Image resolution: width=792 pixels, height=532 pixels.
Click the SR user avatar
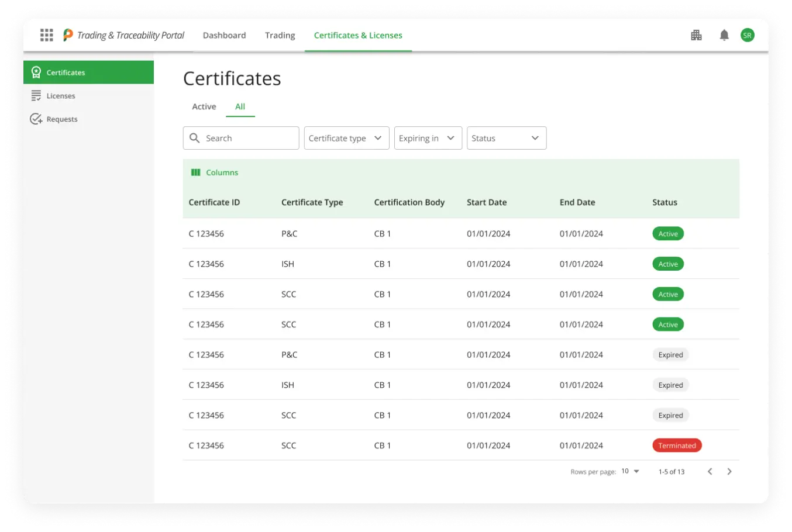coord(747,35)
